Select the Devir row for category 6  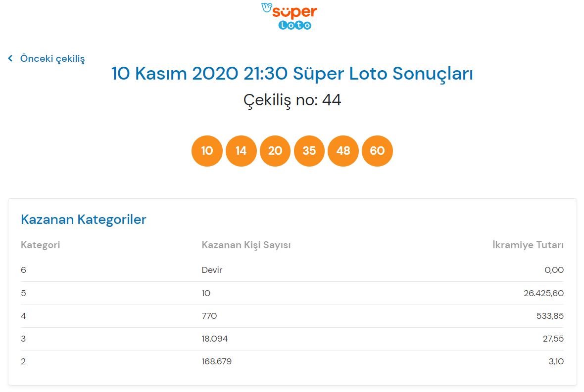(x=292, y=270)
